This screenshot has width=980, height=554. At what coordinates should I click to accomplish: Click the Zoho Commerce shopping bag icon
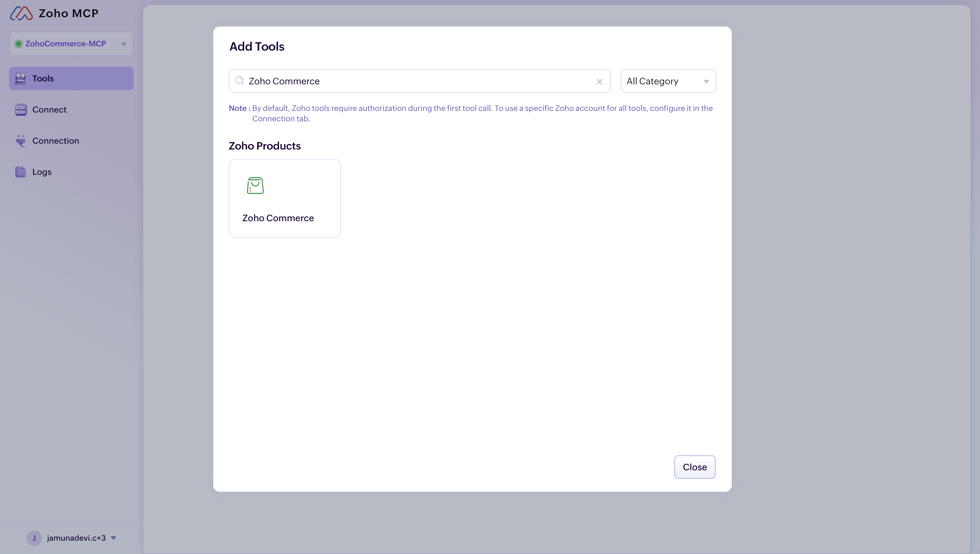tap(254, 186)
